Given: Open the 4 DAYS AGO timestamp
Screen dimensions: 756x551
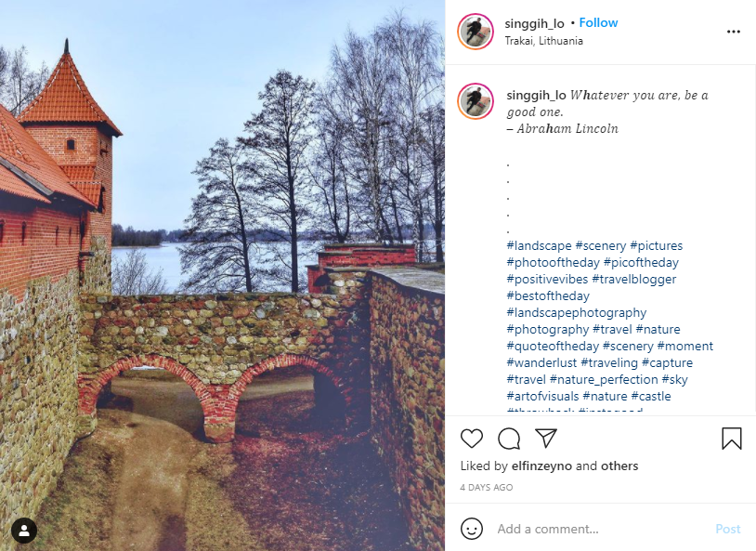Looking at the screenshot, I should (487, 487).
